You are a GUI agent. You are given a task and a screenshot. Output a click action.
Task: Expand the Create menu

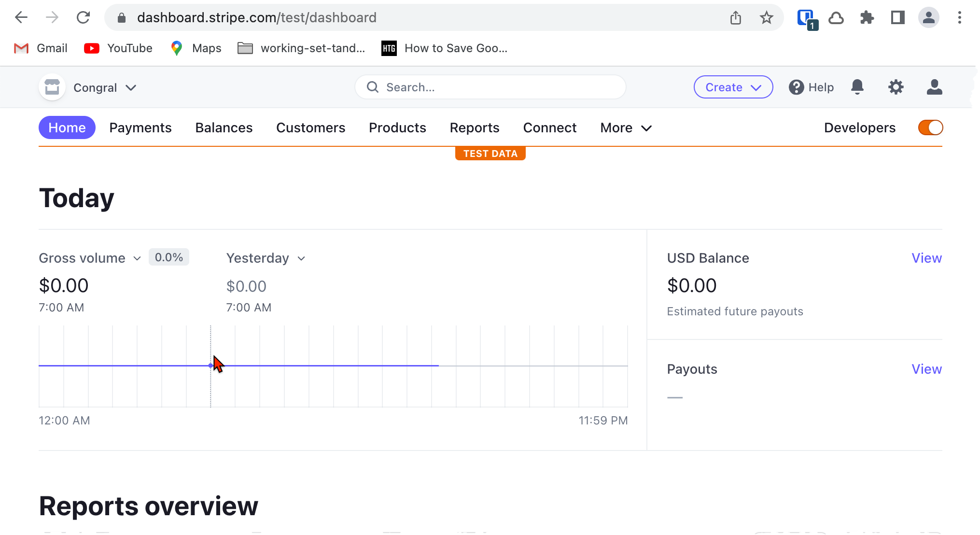tap(733, 87)
